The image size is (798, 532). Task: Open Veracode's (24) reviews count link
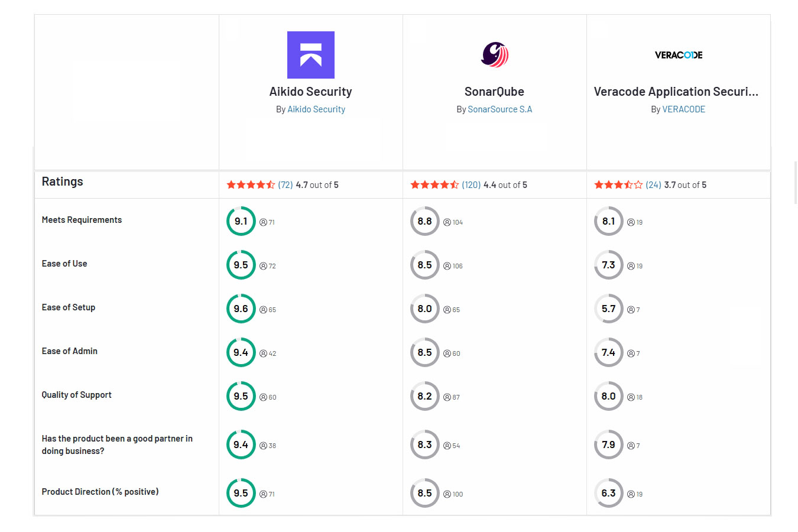653,185
